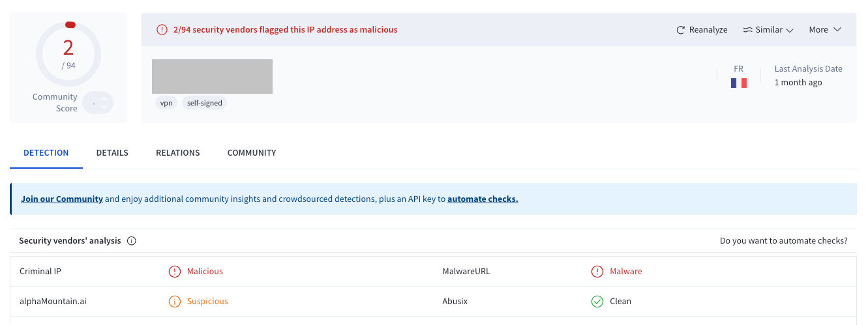
Task: Click the orange Suspicious icon for alphaMountain.ai
Action: tap(175, 302)
